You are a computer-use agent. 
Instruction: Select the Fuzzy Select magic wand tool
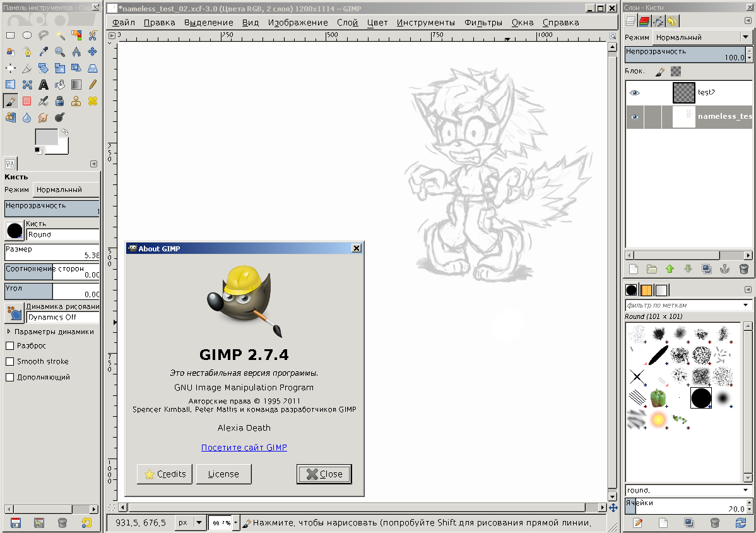(x=60, y=35)
